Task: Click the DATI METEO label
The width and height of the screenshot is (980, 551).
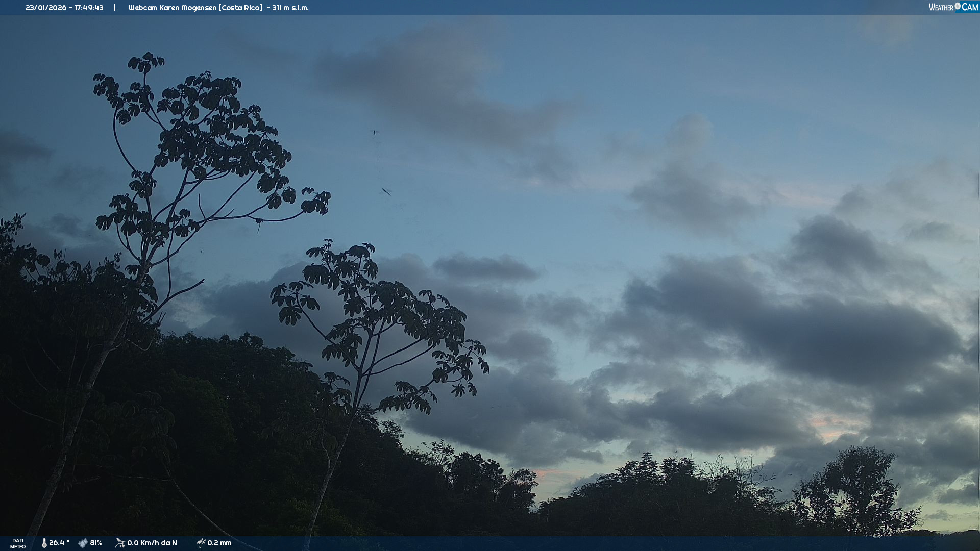Action: (18, 543)
